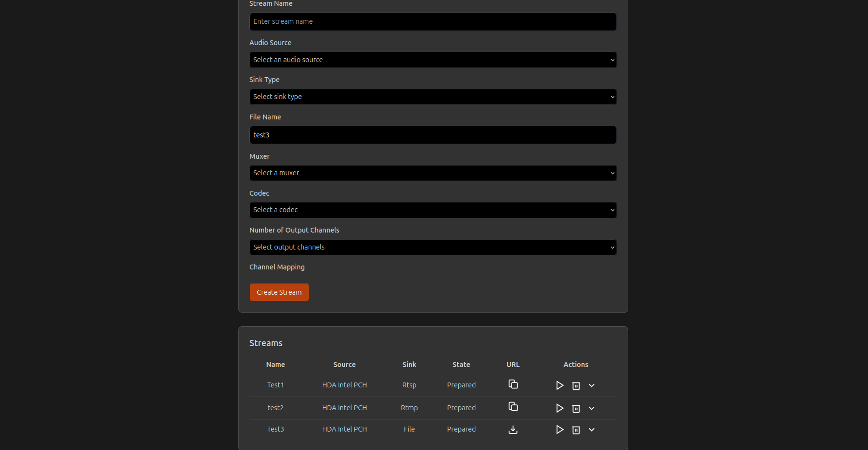Copy the URL for stream Test1
Screen dimensions: 868x450
[x=513, y=384]
